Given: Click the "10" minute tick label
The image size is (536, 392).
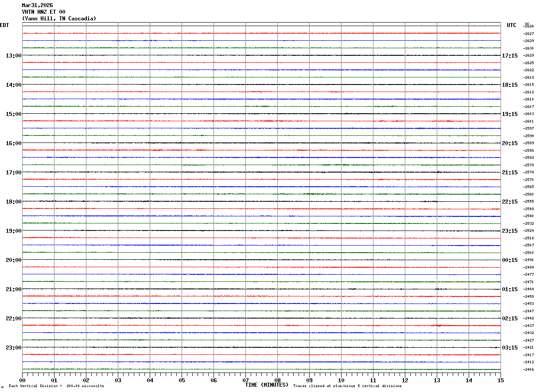Looking at the screenshot, I should click(341, 380).
